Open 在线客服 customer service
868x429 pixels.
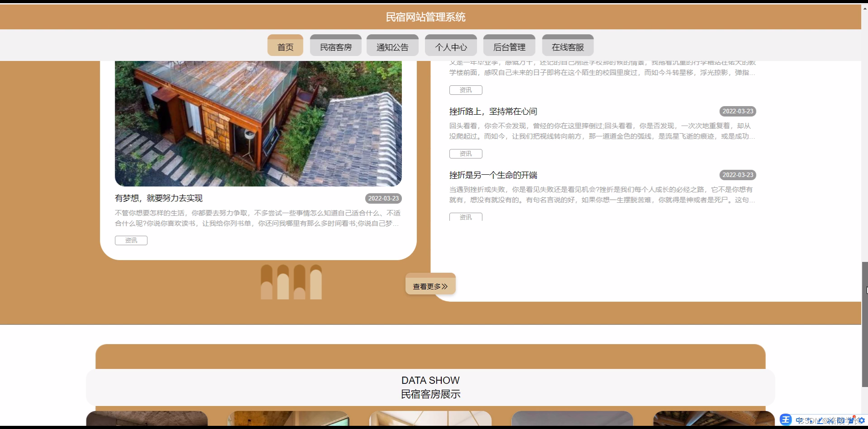click(567, 45)
